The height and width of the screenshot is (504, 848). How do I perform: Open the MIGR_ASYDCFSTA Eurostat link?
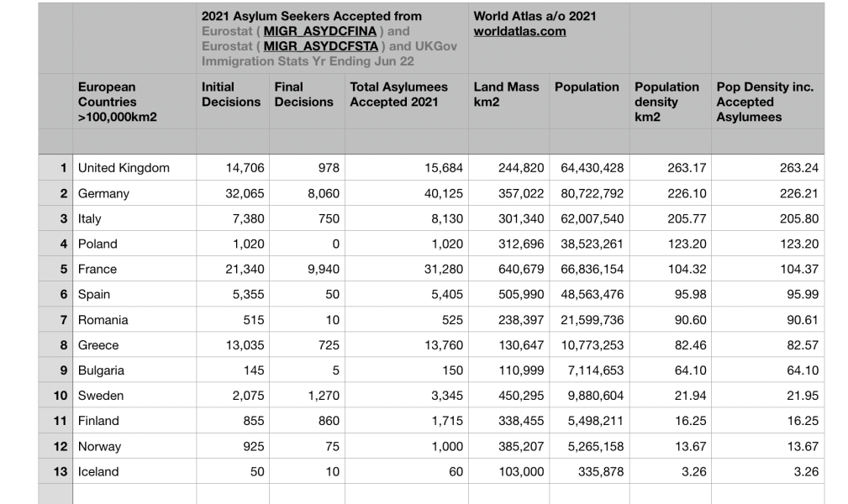coord(321,46)
